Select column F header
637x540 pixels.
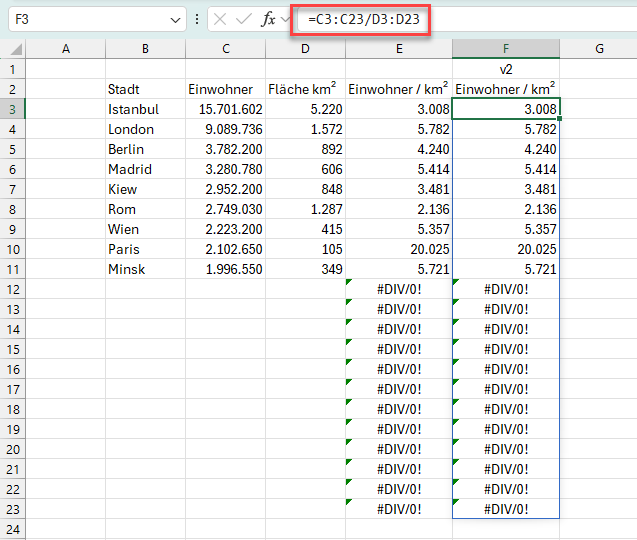point(505,49)
